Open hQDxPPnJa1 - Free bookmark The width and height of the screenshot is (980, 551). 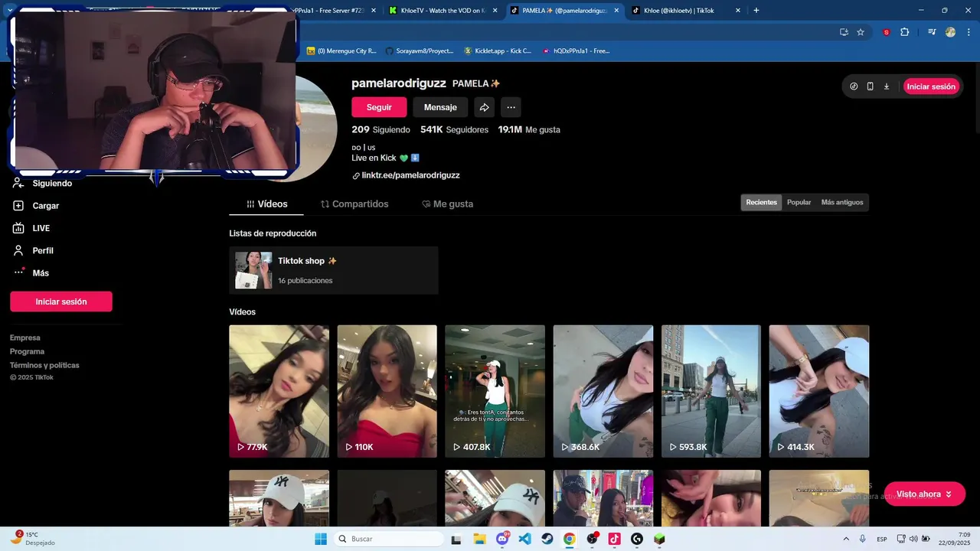[576, 51]
